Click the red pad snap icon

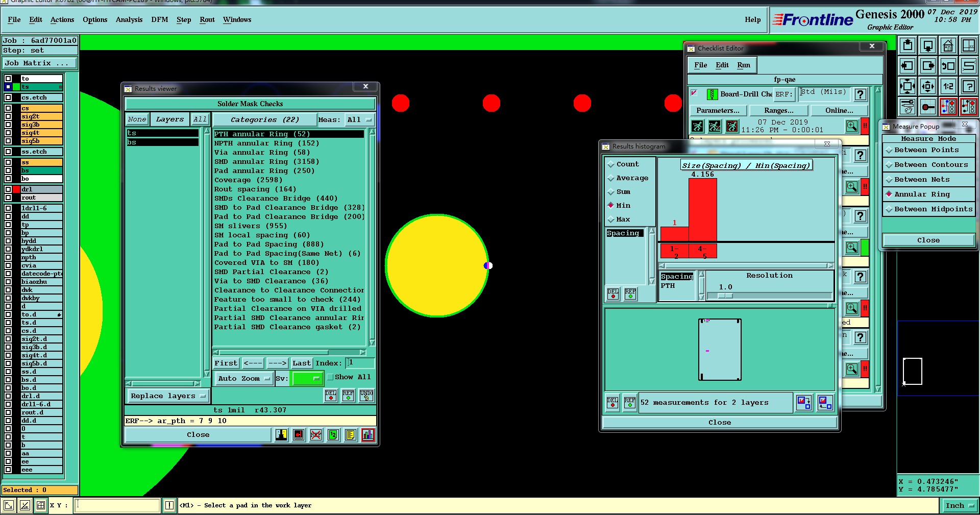928,107
